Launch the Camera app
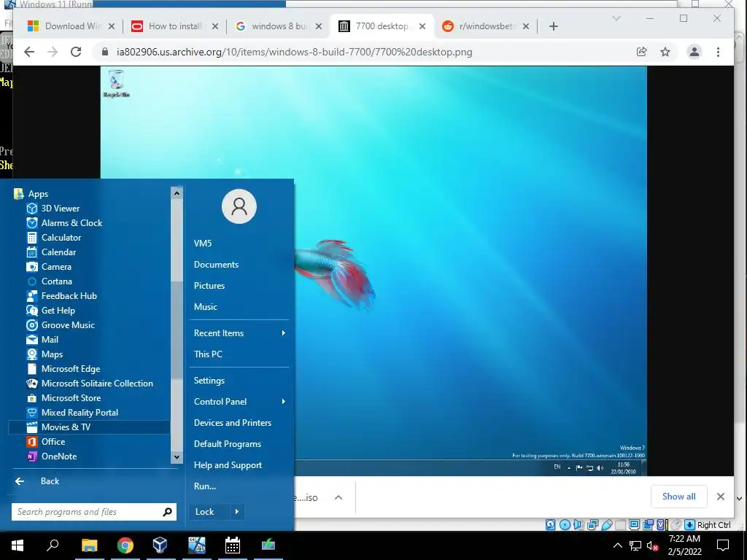The height and width of the screenshot is (560, 747). [x=89, y=267]
